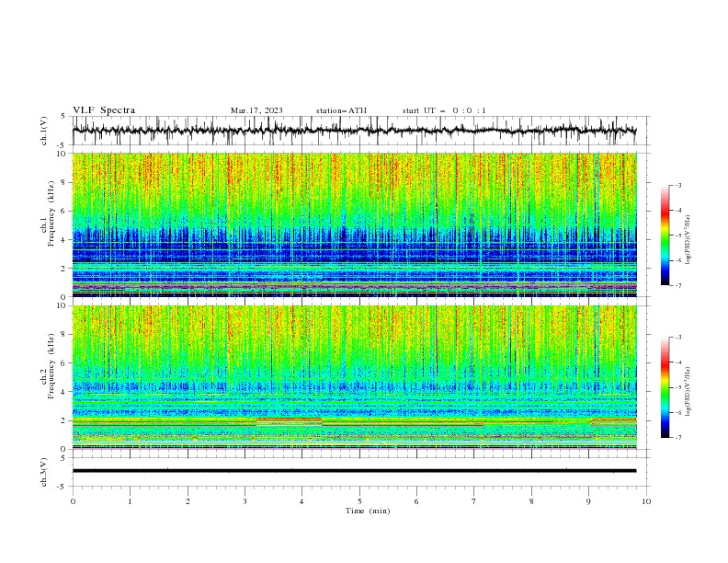Click the "ch.3(V)" axis label

pyautogui.click(x=44, y=472)
